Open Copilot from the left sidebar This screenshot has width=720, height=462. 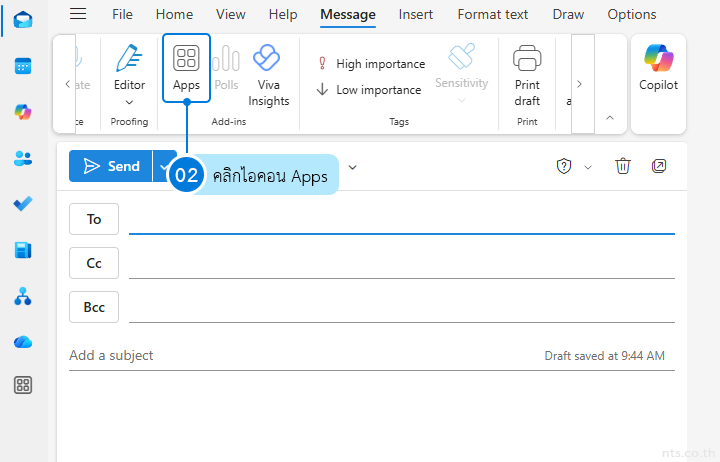coord(23,112)
